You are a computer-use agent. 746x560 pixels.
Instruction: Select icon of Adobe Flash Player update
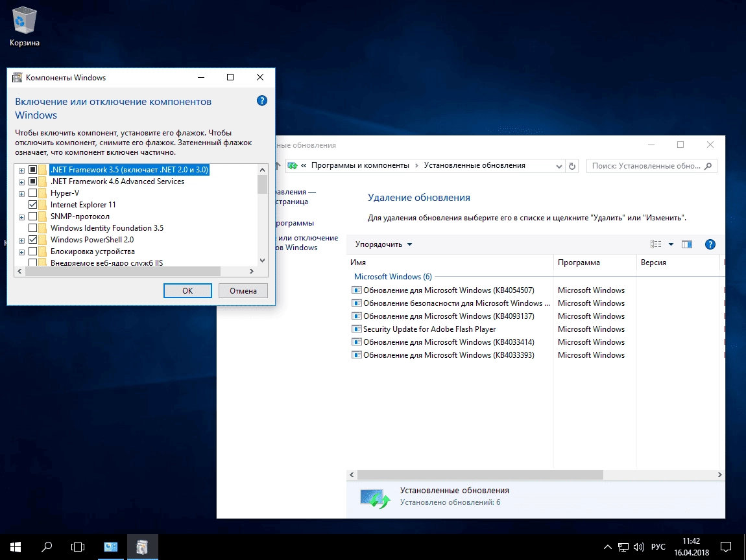[356, 329]
